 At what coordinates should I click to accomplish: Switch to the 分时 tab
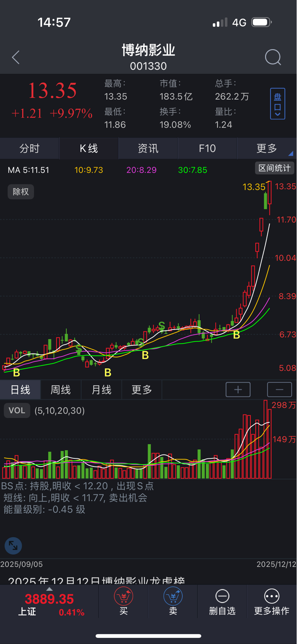click(x=30, y=149)
